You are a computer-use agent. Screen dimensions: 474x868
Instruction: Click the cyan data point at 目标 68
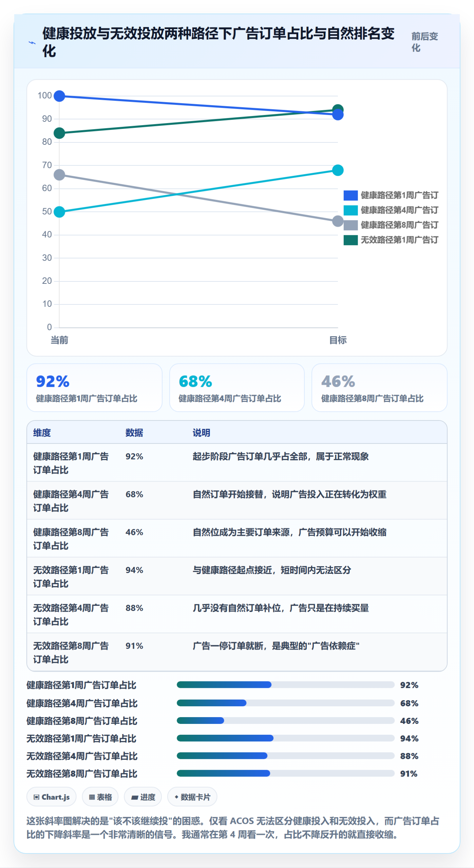pyautogui.click(x=338, y=170)
